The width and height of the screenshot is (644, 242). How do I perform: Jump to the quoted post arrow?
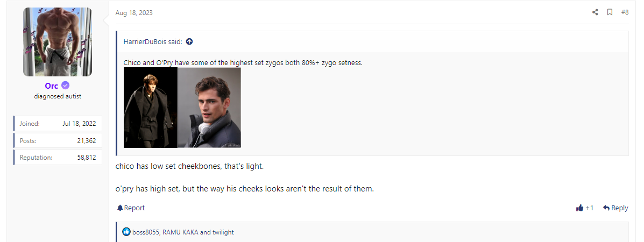point(189,41)
